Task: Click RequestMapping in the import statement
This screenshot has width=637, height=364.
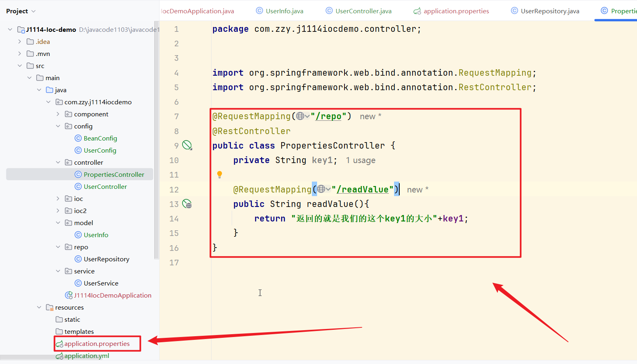Action: 495,73
